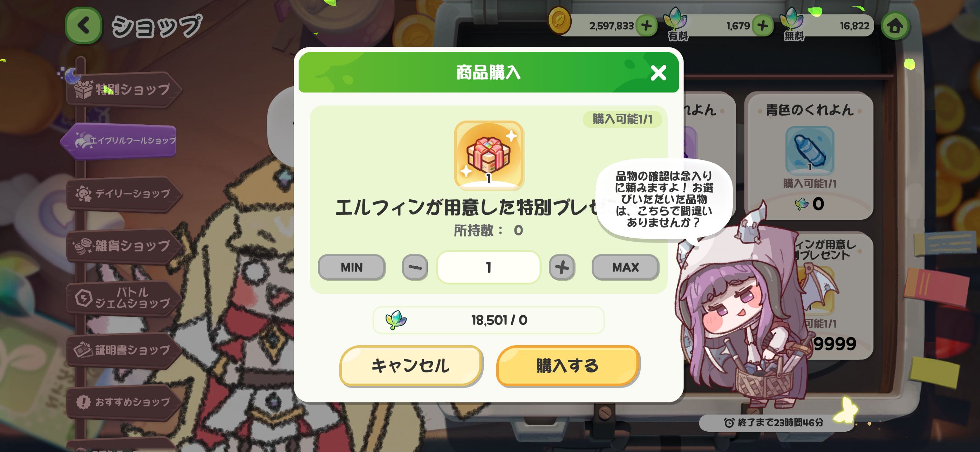This screenshot has height=452, width=980.
Task: Click the green back arrow button
Action: point(83,26)
